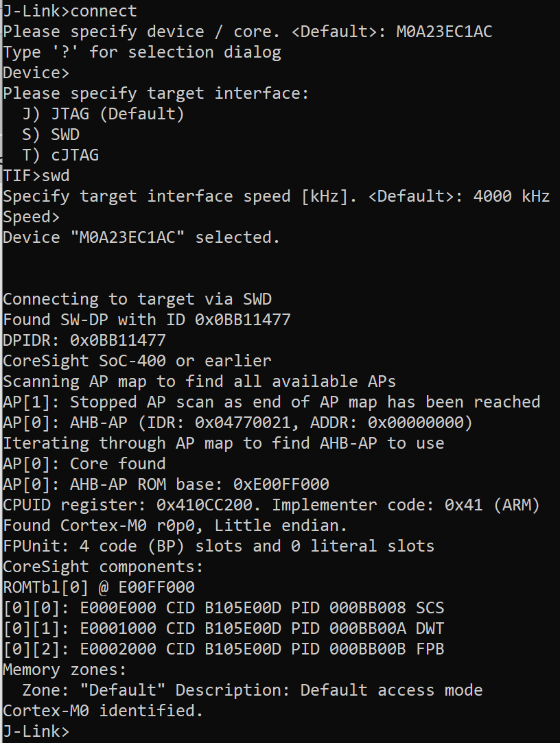The height and width of the screenshot is (743, 560).
Task: Click the final J-Link> command prompt
Action: coord(36,731)
